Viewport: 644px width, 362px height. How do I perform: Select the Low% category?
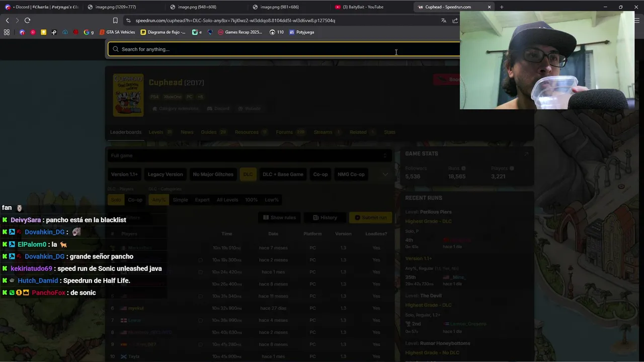click(x=272, y=200)
